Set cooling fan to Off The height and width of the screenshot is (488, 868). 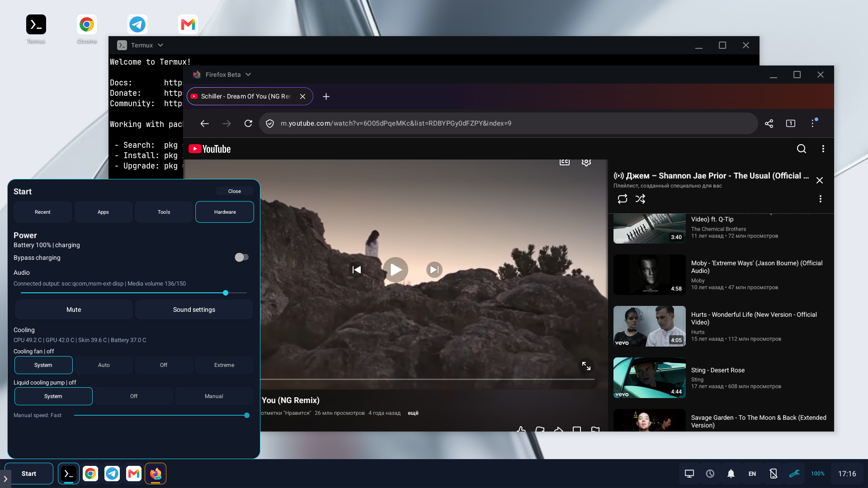pyautogui.click(x=164, y=365)
